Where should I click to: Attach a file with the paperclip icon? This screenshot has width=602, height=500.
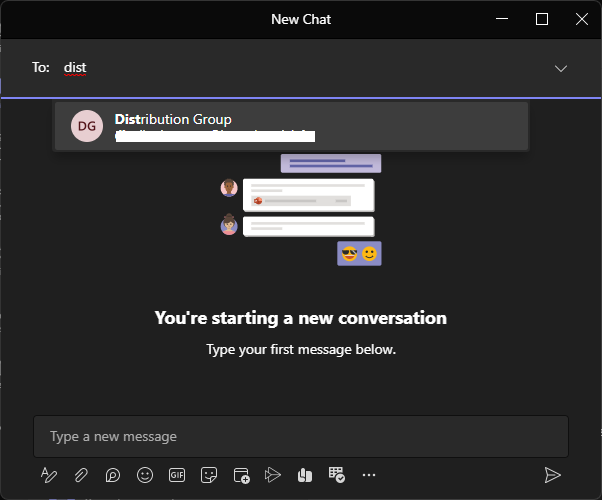pyautogui.click(x=81, y=474)
